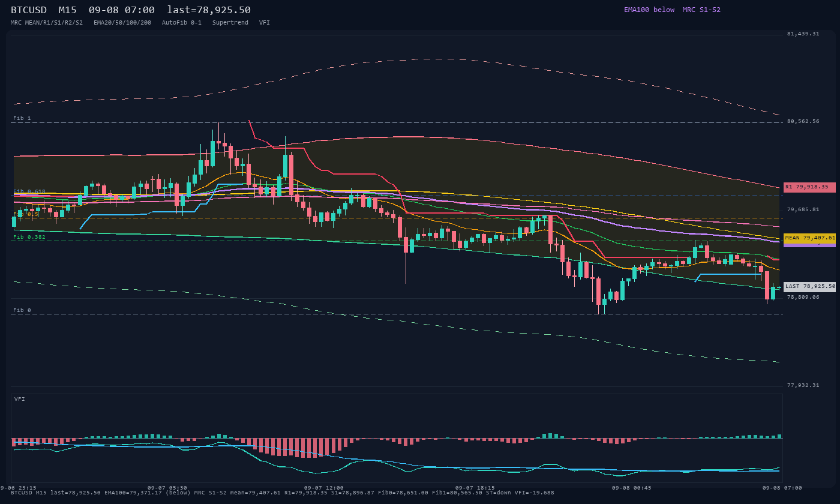Screen dimensions: 840x504
Task: Select the "09-07 05:30" time axis label
Action: [167, 488]
